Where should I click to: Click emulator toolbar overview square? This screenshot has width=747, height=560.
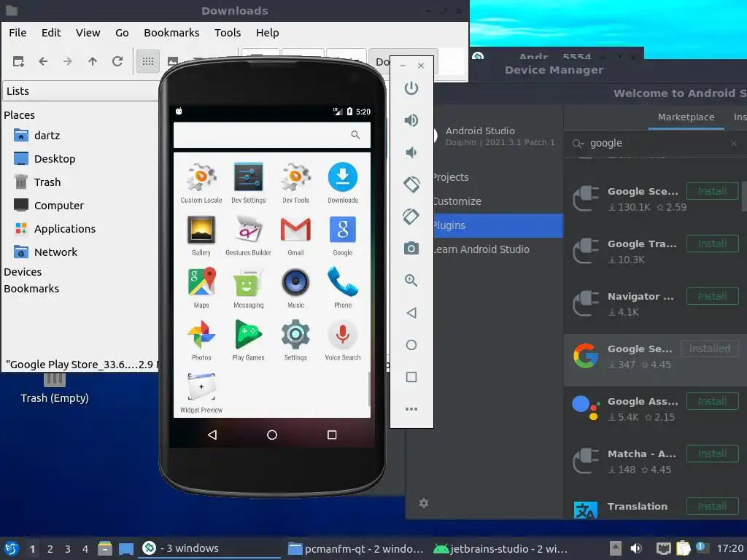click(411, 377)
